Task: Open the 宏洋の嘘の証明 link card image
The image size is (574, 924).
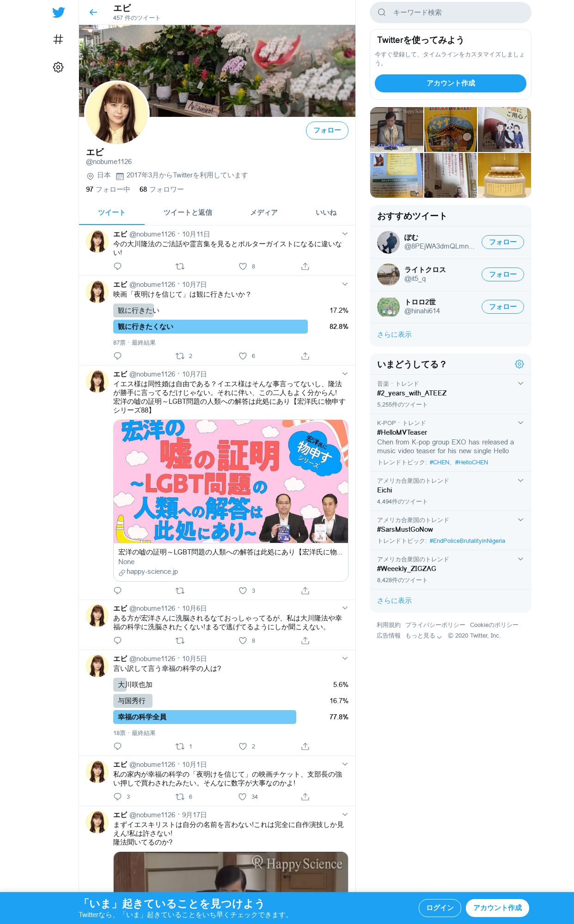Action: [x=231, y=481]
